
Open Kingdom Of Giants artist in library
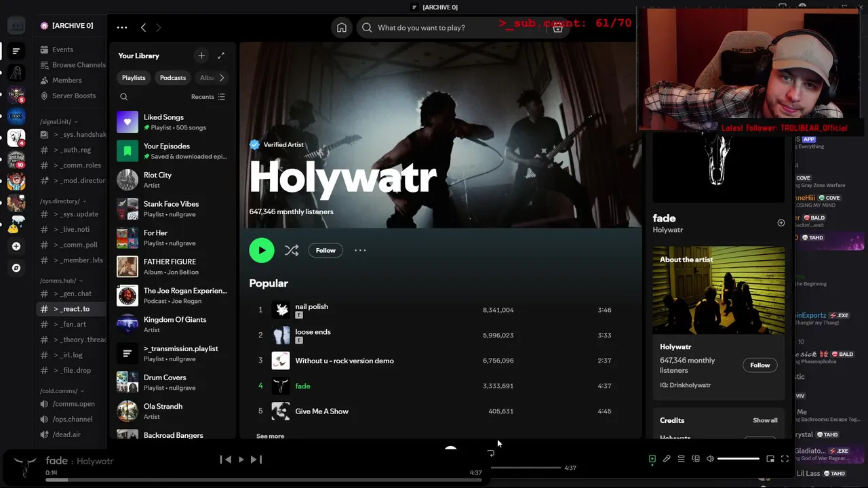173,325
